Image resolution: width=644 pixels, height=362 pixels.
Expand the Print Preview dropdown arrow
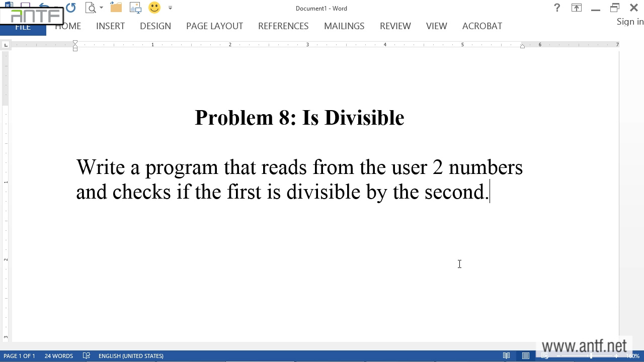coord(101,8)
